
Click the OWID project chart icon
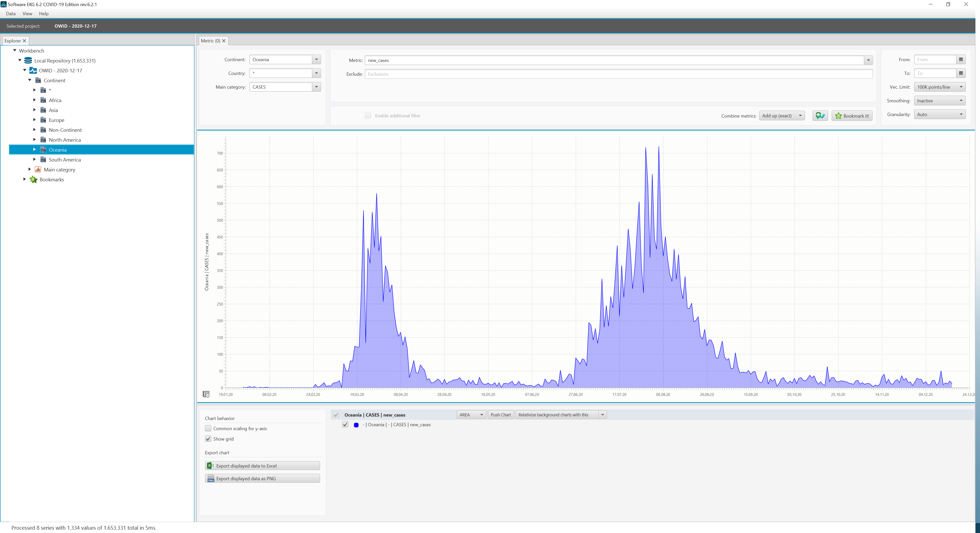33,70
